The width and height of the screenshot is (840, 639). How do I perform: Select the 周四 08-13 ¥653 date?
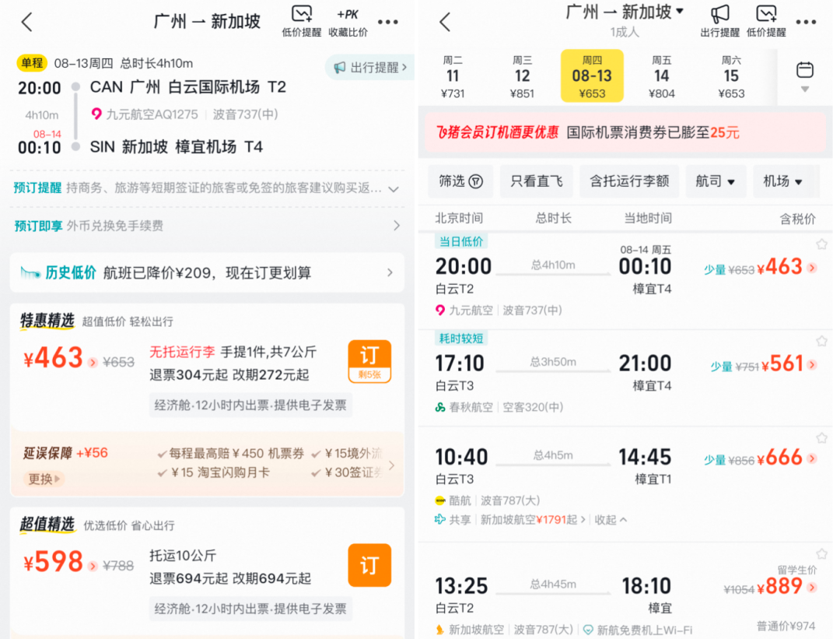(592, 76)
